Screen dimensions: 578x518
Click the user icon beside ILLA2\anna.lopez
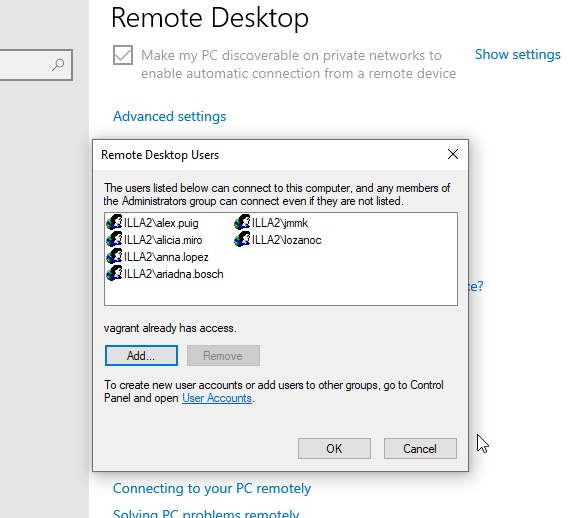pyautogui.click(x=114, y=257)
